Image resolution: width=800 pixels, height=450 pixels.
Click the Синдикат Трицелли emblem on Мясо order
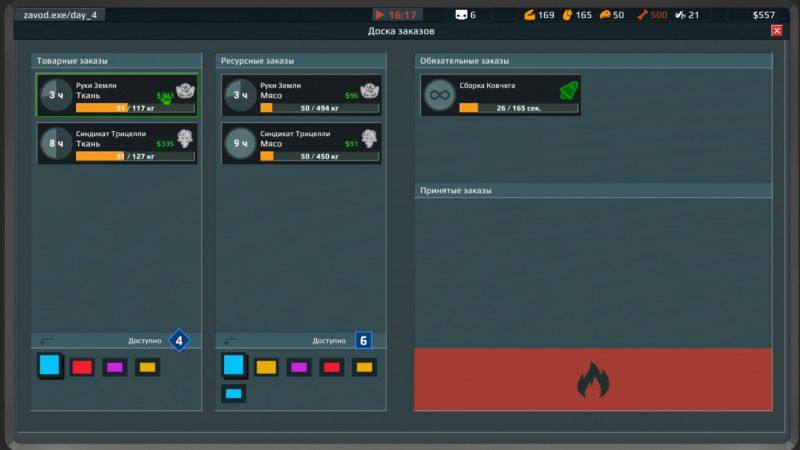(368, 136)
